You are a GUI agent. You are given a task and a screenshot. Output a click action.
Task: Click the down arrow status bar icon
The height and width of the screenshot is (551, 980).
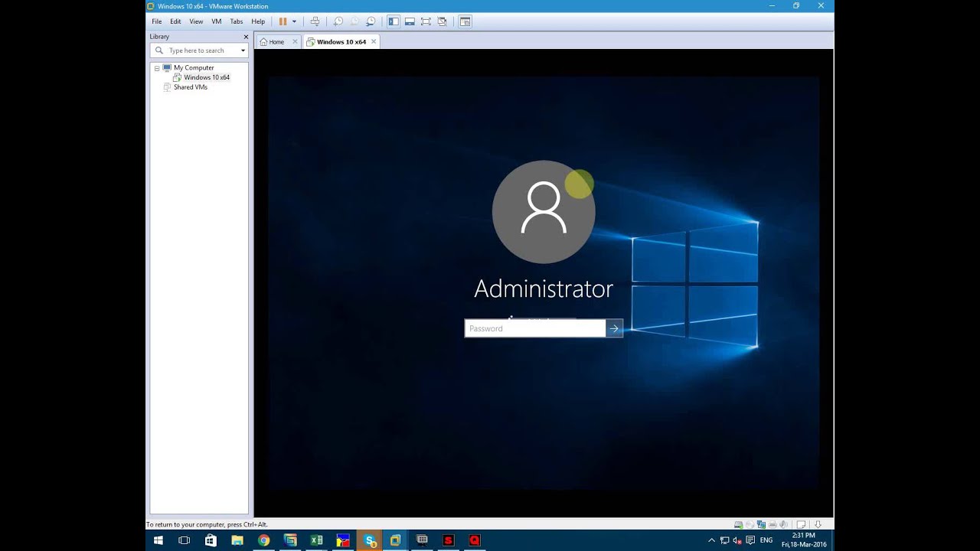pyautogui.click(x=818, y=525)
